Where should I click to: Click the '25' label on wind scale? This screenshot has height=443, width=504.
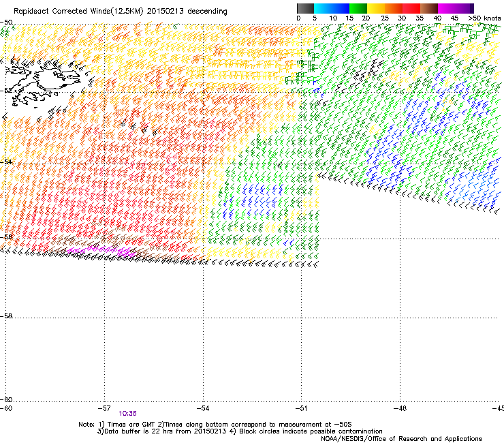pyautogui.click(x=385, y=18)
